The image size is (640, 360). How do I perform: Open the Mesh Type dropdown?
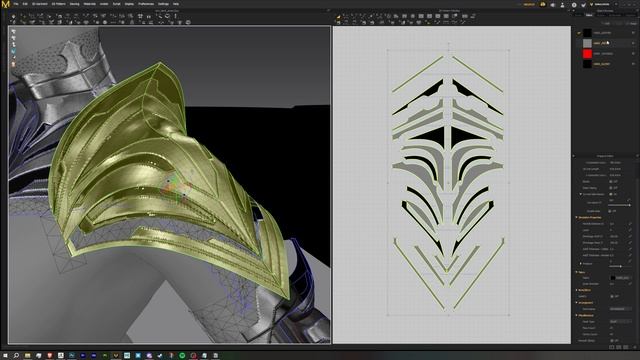click(x=620, y=322)
